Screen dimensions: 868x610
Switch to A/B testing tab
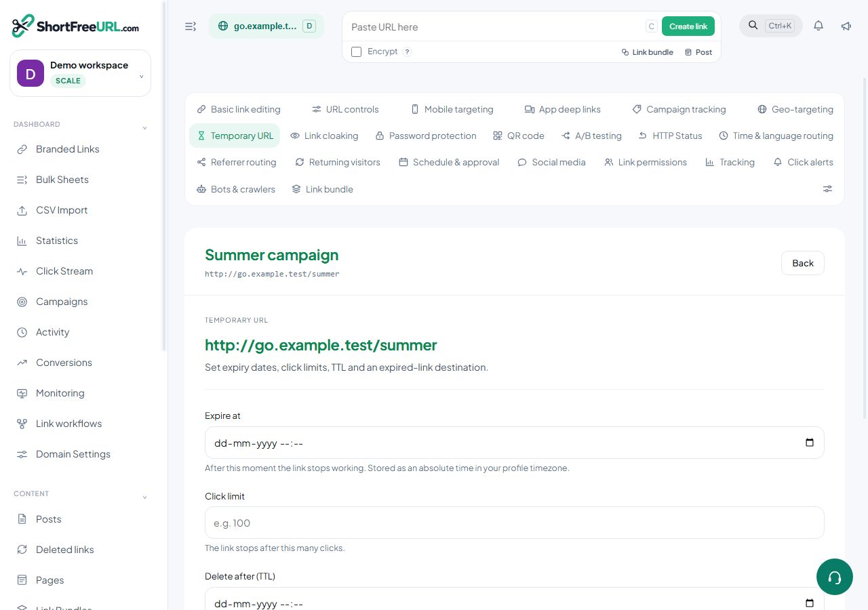click(x=591, y=136)
